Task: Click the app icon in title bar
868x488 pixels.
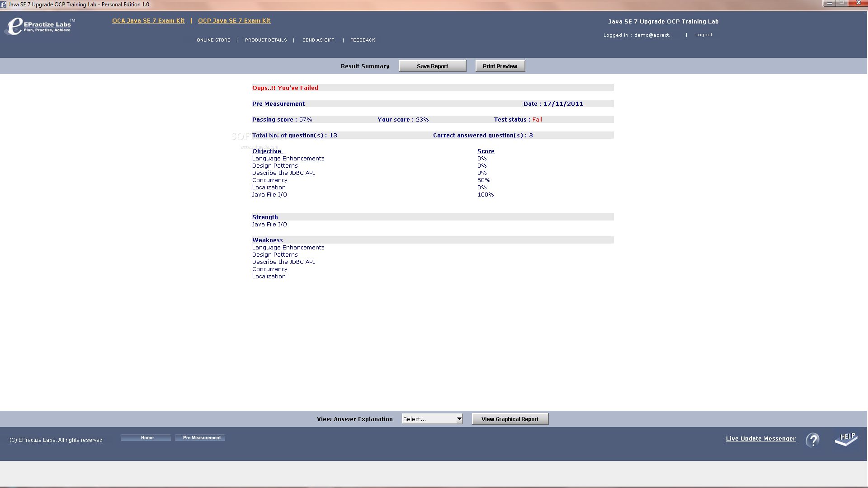Action: click(4, 5)
